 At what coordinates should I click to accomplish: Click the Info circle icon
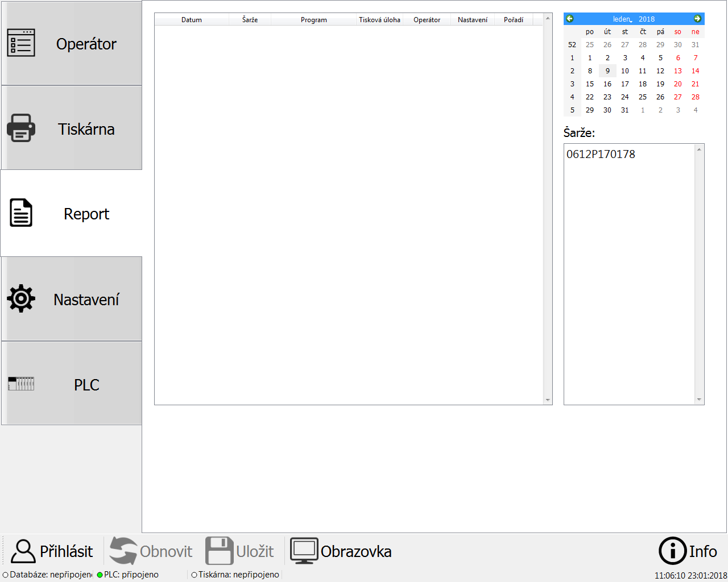click(672, 551)
